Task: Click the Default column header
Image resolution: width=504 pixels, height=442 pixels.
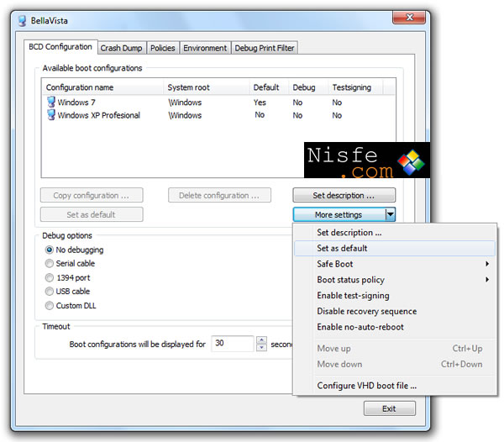Action: pyautogui.click(x=270, y=87)
